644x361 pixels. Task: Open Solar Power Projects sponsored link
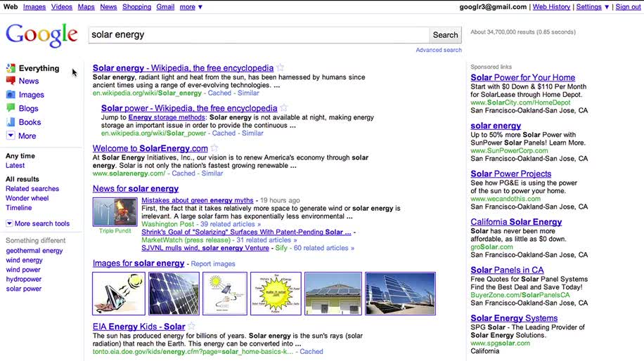pyautogui.click(x=510, y=174)
